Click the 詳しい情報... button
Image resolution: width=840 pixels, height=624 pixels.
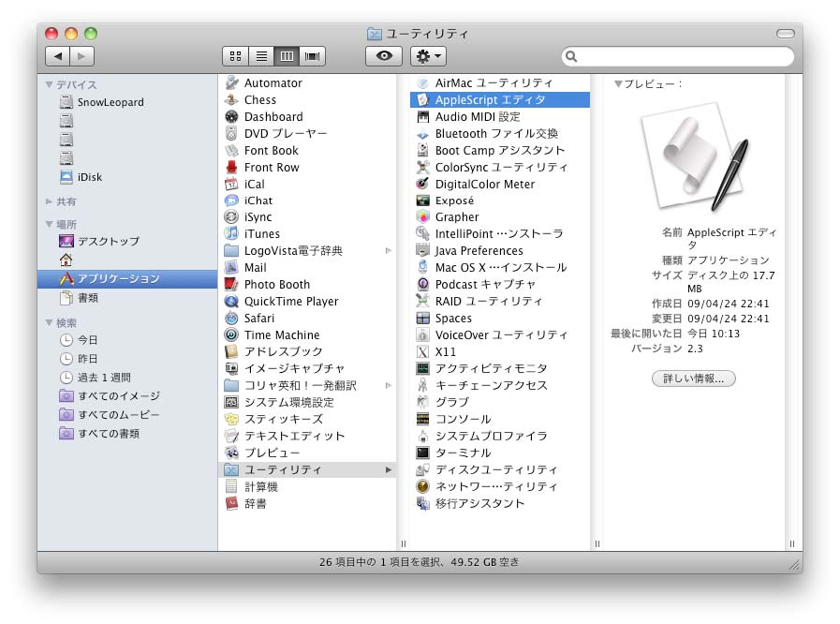coord(693,379)
